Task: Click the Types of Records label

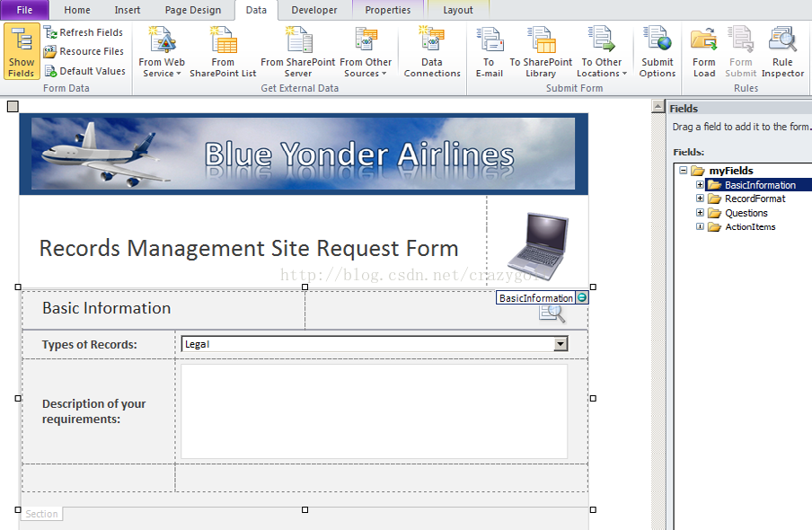Action: tap(90, 345)
